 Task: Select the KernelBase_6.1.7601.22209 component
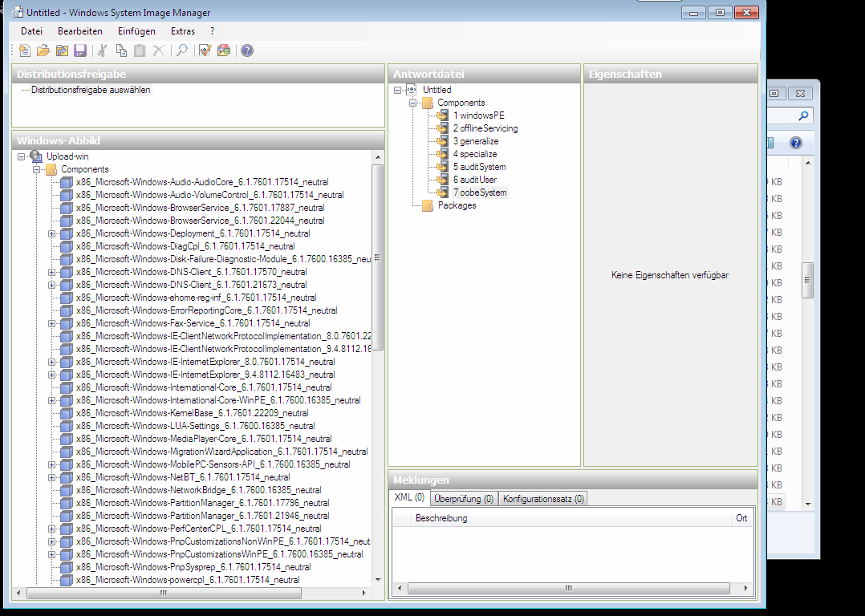[x=192, y=413]
